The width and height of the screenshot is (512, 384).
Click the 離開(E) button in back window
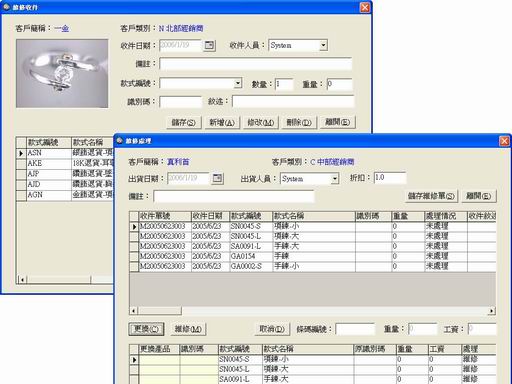pyautogui.click(x=337, y=122)
